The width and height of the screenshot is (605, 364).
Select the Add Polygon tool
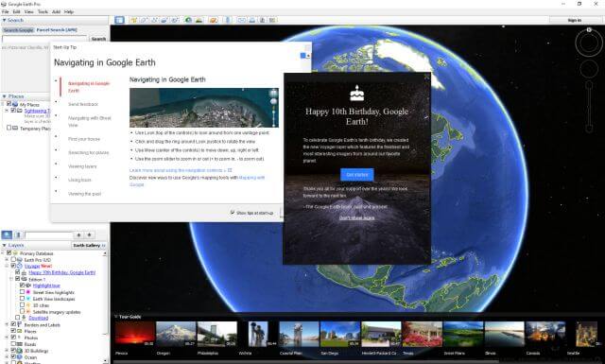(144, 20)
